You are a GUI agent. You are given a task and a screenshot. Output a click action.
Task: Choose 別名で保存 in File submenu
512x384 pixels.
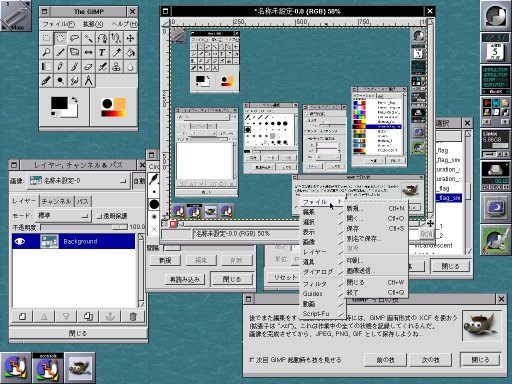375,239
